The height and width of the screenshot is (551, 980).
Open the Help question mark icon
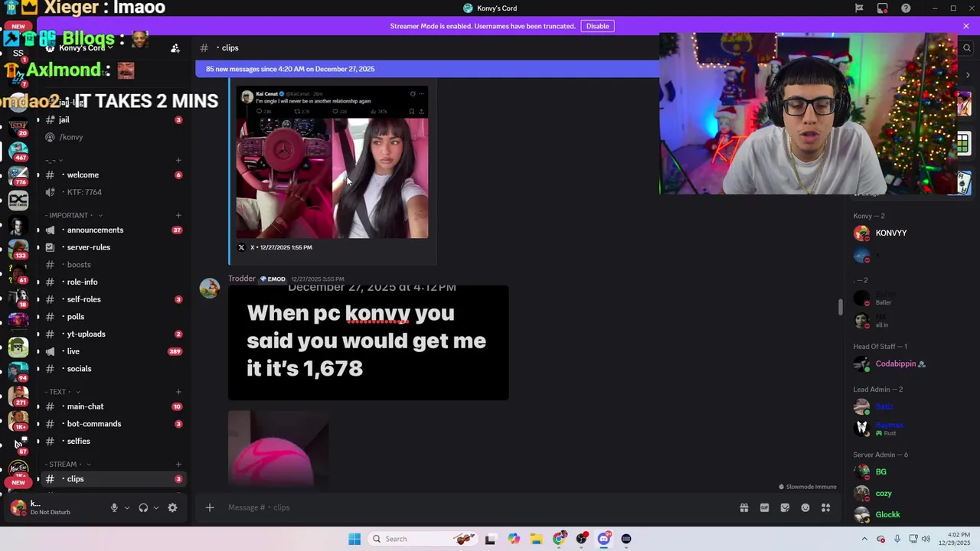coord(906,8)
